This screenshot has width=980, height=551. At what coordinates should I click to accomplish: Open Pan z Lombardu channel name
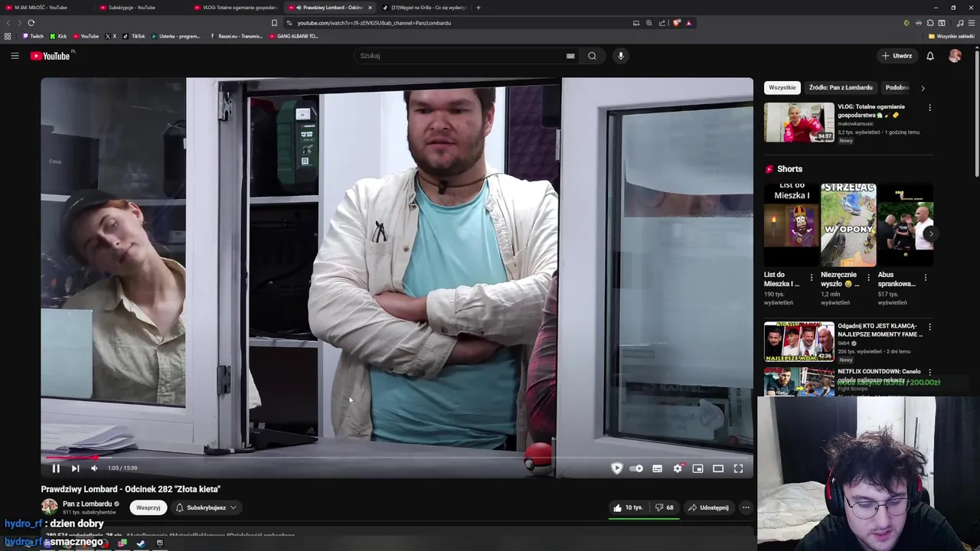click(x=87, y=504)
